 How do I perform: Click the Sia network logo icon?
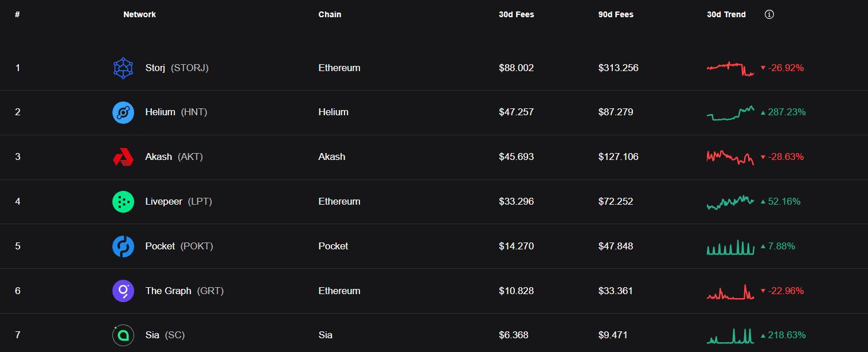[x=123, y=335]
